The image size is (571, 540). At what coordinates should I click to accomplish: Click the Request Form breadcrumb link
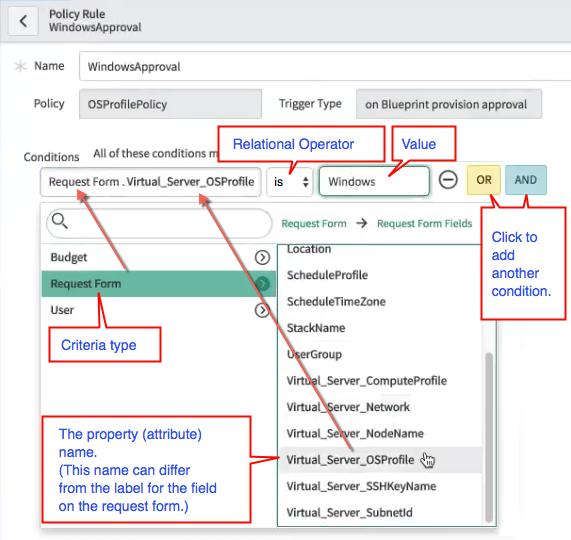(x=314, y=223)
